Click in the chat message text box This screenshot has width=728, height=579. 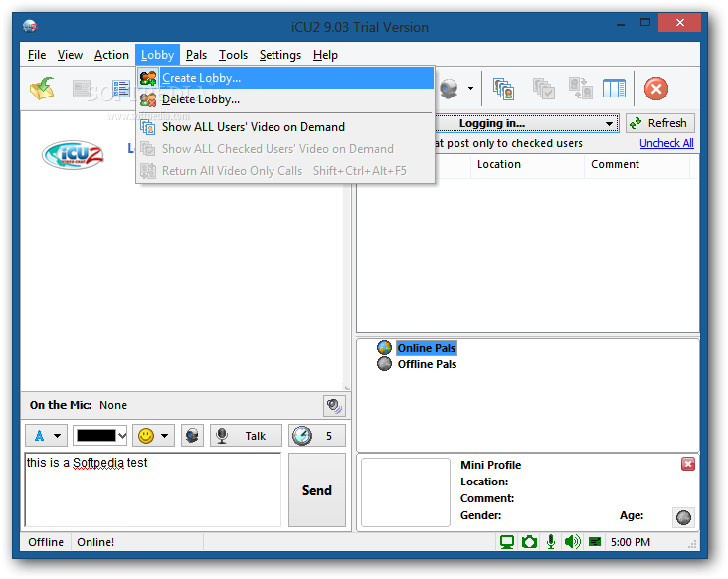(x=153, y=489)
